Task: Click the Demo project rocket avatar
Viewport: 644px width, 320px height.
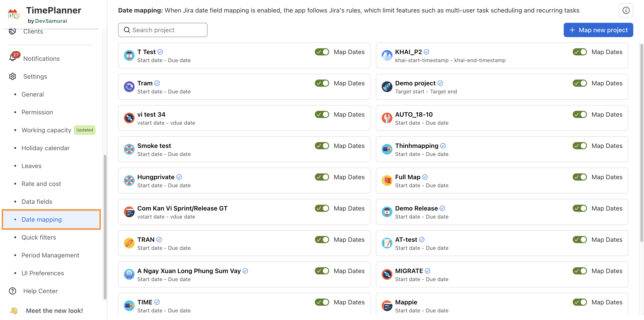Action: [387, 87]
